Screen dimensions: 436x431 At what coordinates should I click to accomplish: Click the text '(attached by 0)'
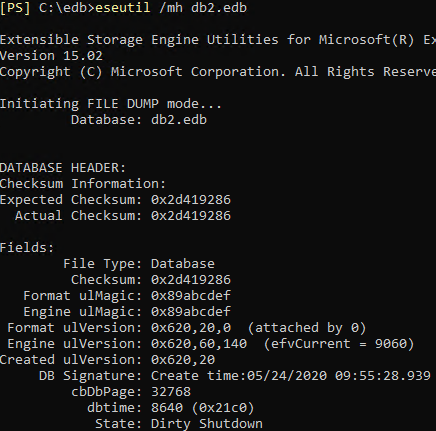tap(307, 328)
